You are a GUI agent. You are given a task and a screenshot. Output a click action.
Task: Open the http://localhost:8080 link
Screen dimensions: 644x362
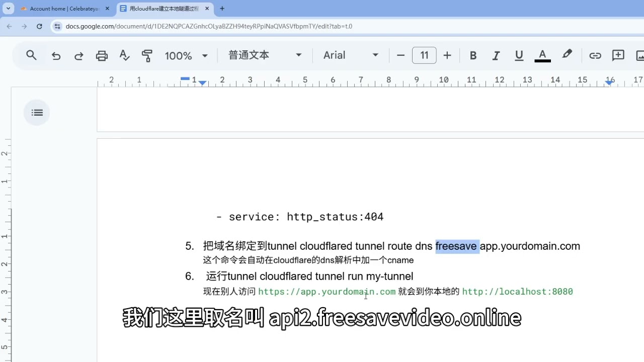point(517,292)
